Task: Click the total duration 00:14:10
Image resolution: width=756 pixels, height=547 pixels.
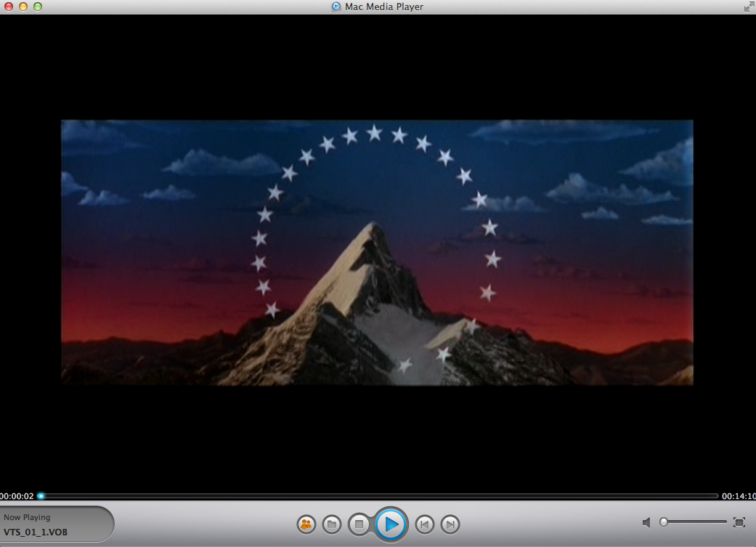Action: (x=739, y=496)
